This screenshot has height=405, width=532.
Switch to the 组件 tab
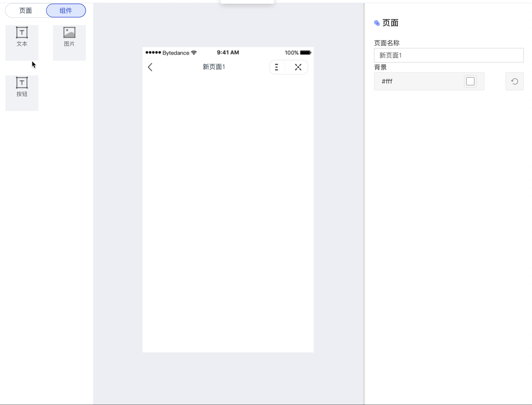pos(66,11)
